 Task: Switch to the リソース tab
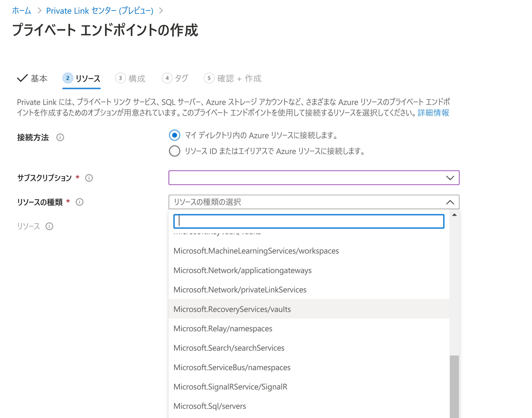[82, 79]
